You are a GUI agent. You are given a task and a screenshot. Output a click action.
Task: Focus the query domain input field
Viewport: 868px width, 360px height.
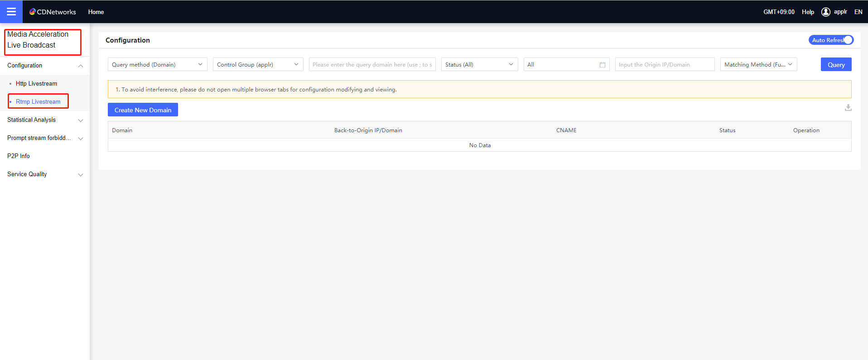point(372,64)
